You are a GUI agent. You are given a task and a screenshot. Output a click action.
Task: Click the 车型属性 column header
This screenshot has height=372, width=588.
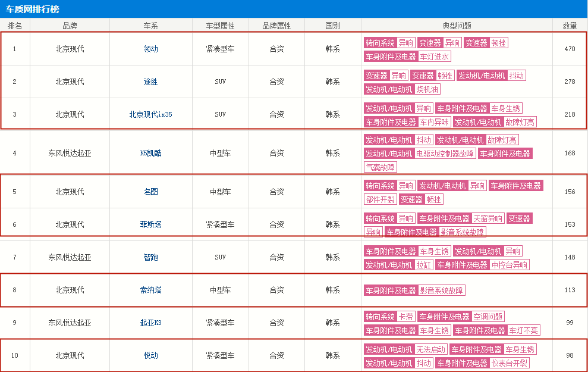click(x=220, y=26)
